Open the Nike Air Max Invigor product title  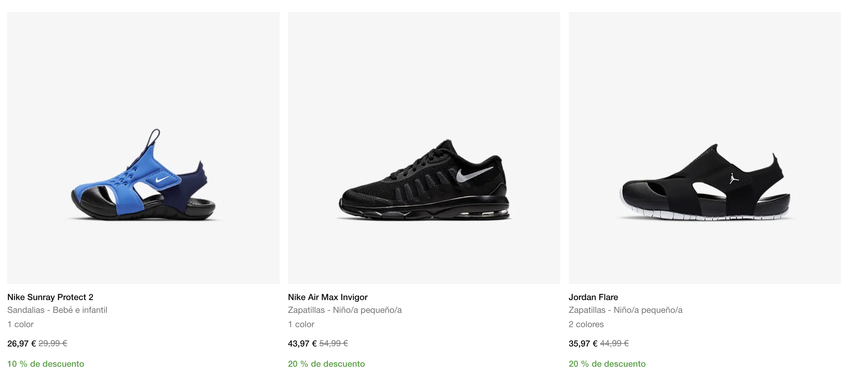coord(327,297)
